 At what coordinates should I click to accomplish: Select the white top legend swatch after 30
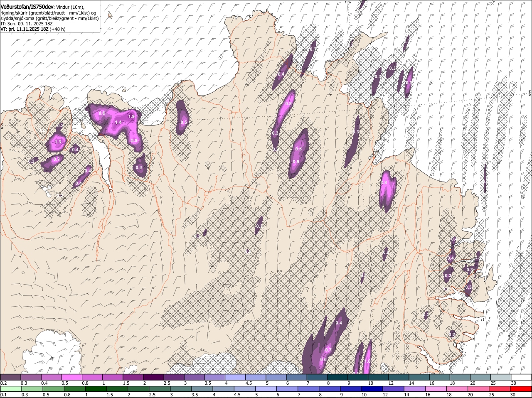click(521, 377)
